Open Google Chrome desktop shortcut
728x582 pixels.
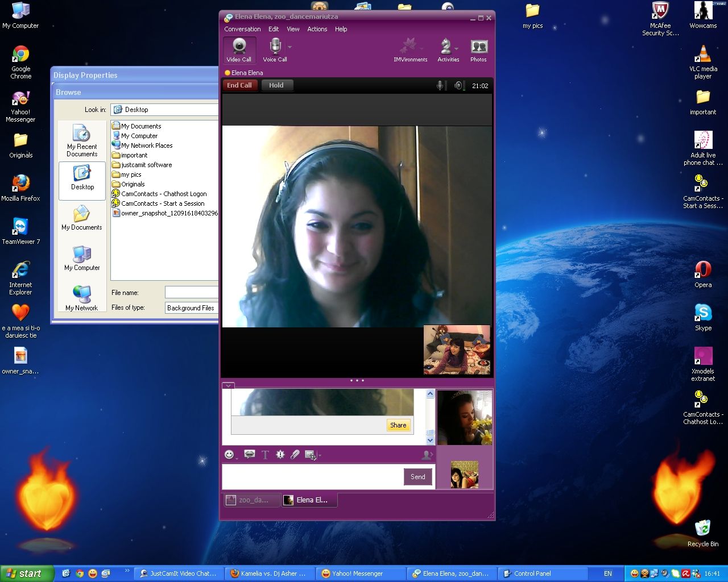click(x=21, y=62)
